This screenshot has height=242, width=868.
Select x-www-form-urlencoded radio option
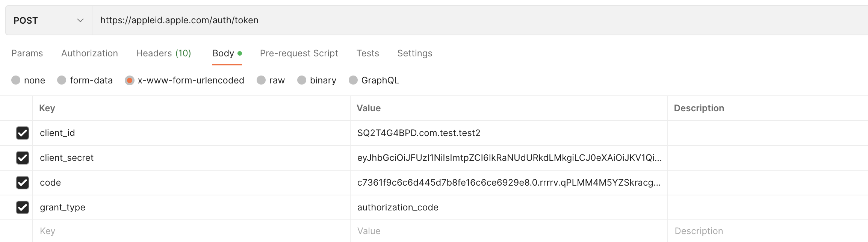(x=130, y=80)
